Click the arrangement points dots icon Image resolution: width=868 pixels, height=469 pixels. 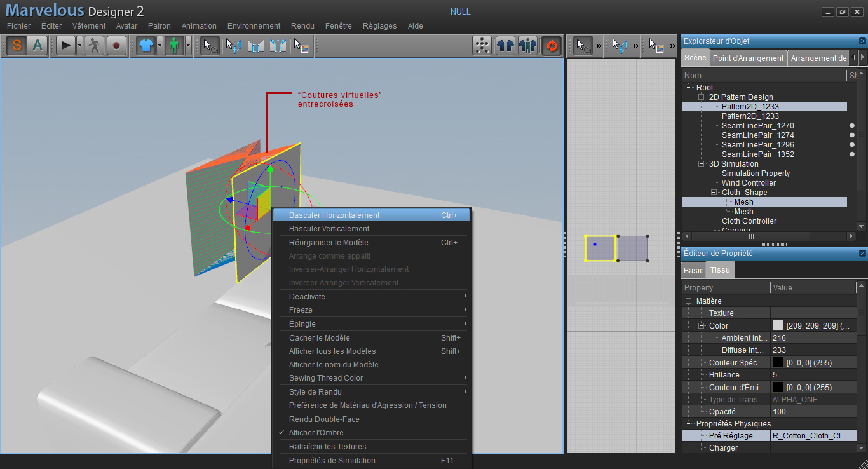(x=483, y=46)
